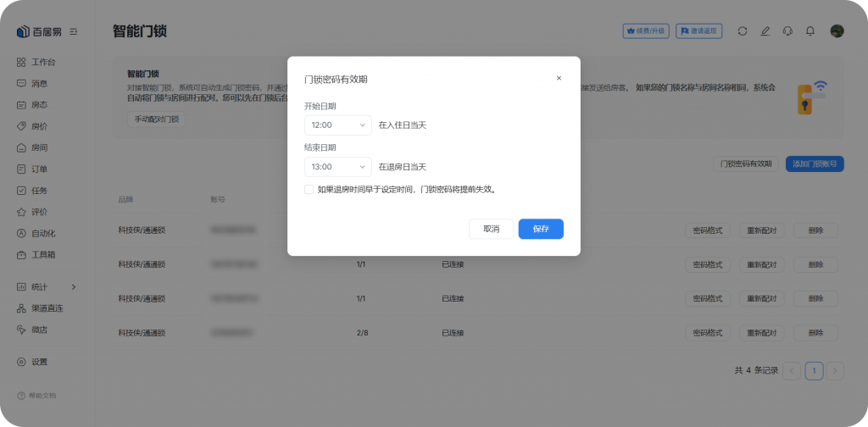
Task: Open customer support headset icon
Action: pos(787,31)
